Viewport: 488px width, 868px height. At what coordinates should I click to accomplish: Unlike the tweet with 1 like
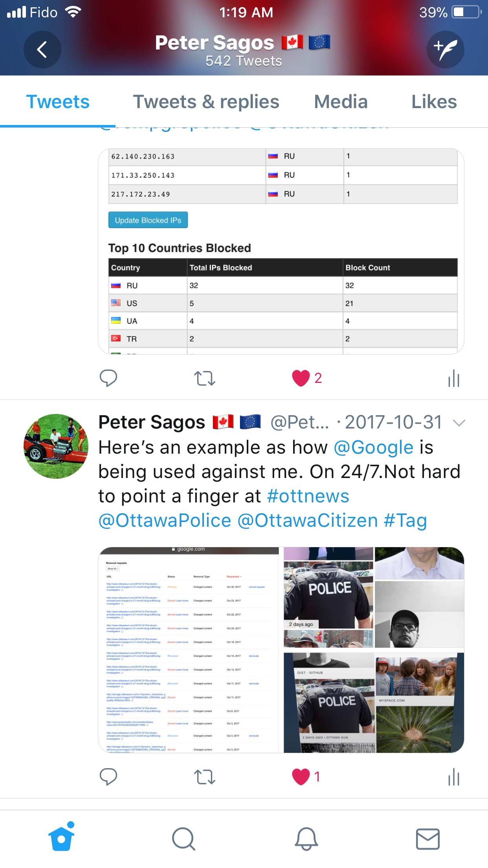point(301,777)
